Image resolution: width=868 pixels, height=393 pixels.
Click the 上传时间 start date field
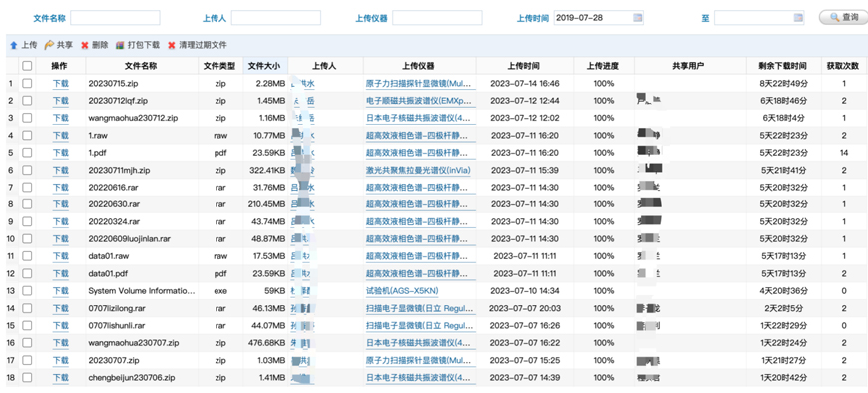point(593,18)
